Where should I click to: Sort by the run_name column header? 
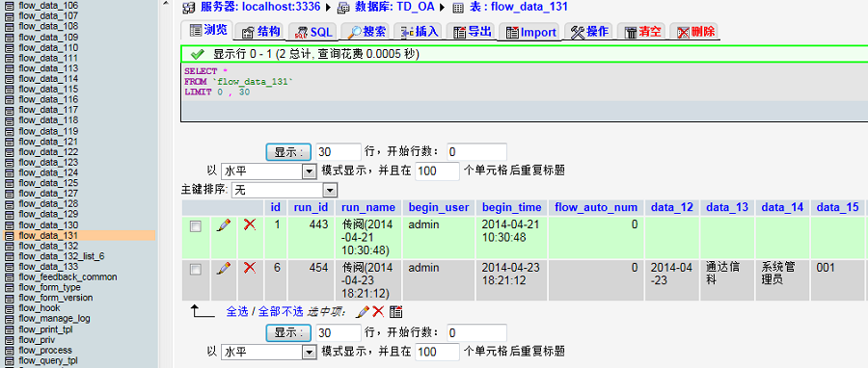point(368,207)
